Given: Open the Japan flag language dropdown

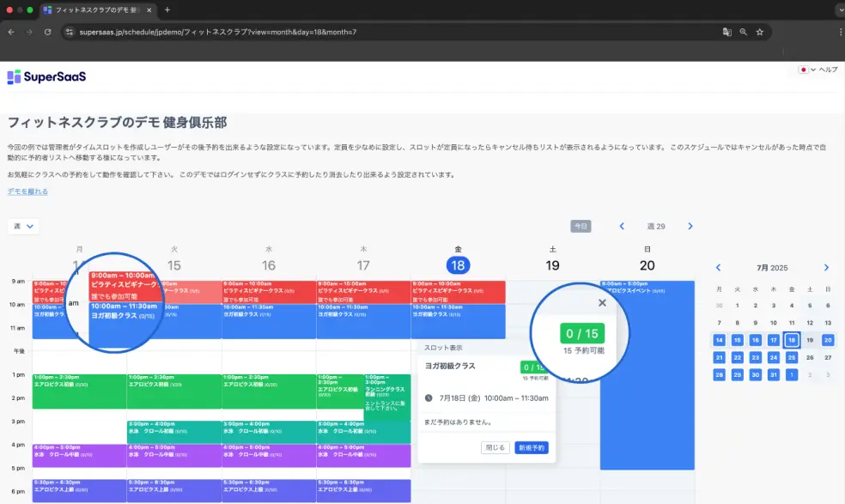Looking at the screenshot, I should click(x=807, y=70).
